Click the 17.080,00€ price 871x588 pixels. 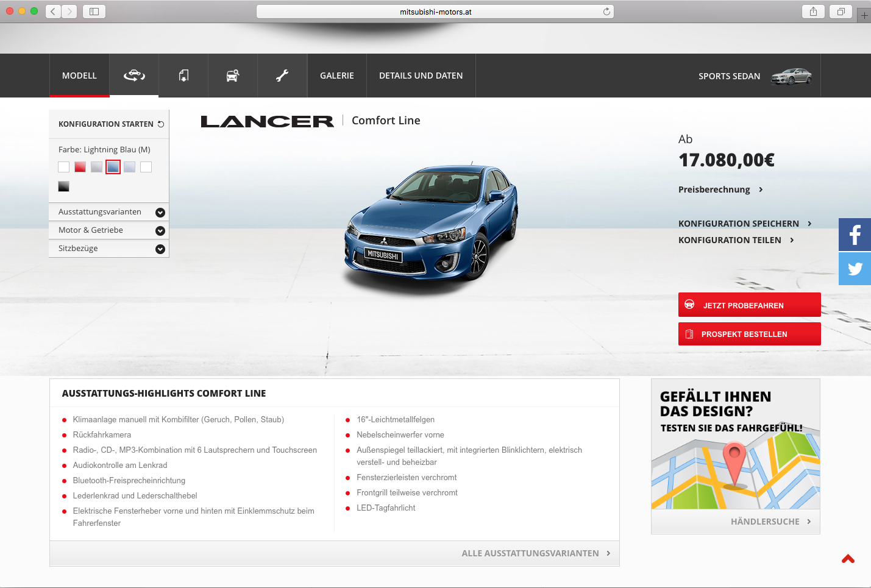click(x=727, y=160)
